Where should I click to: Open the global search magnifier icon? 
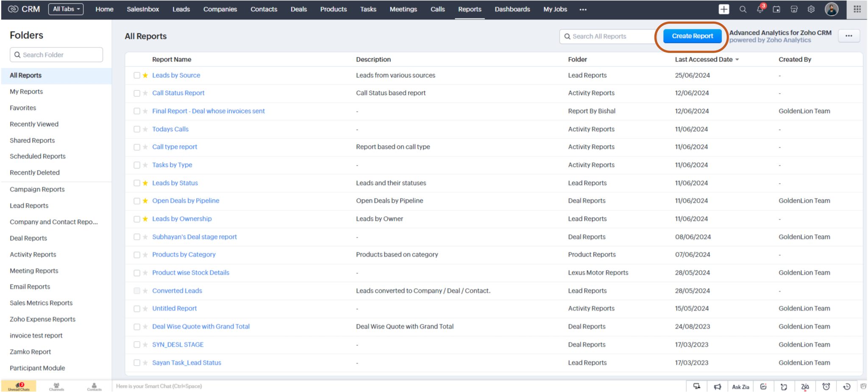pos(743,9)
